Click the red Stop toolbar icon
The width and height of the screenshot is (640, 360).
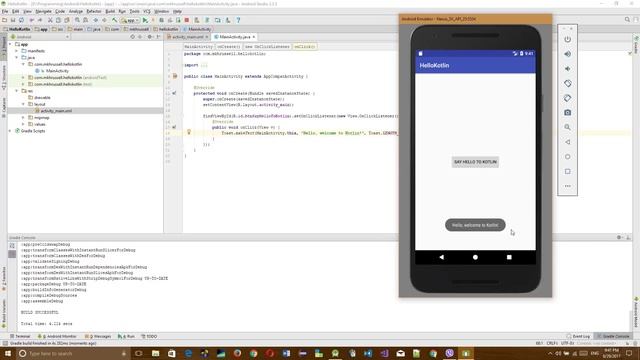coord(187,20)
